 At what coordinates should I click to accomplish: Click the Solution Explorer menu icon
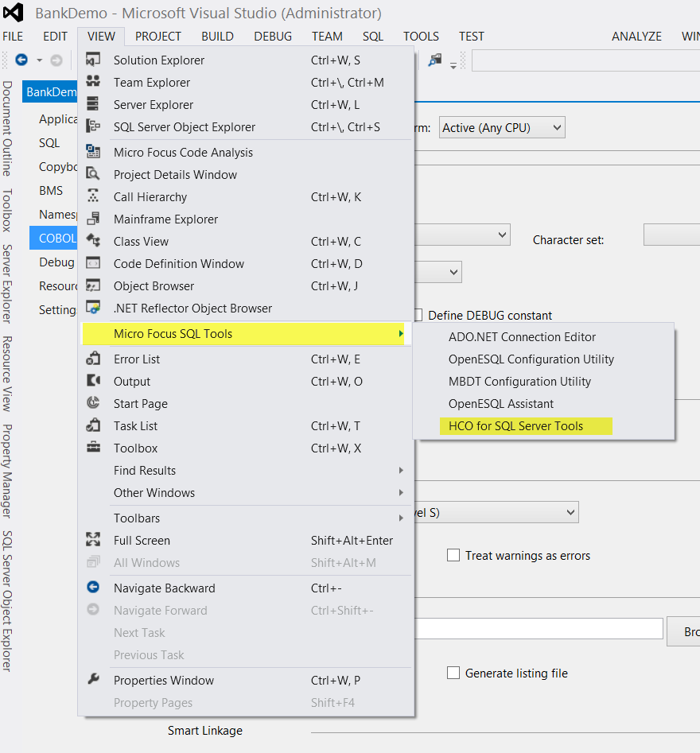pyautogui.click(x=93, y=60)
